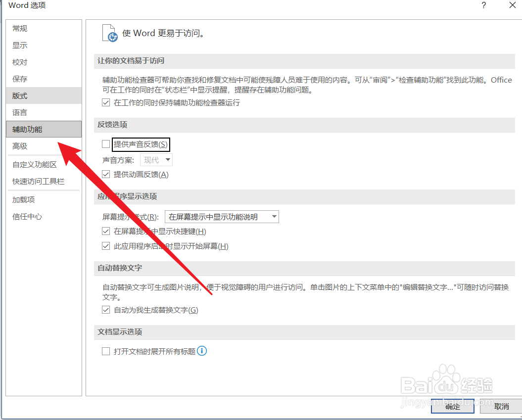Go to 语言 settings
The width and height of the screenshot is (522, 420).
[20, 112]
